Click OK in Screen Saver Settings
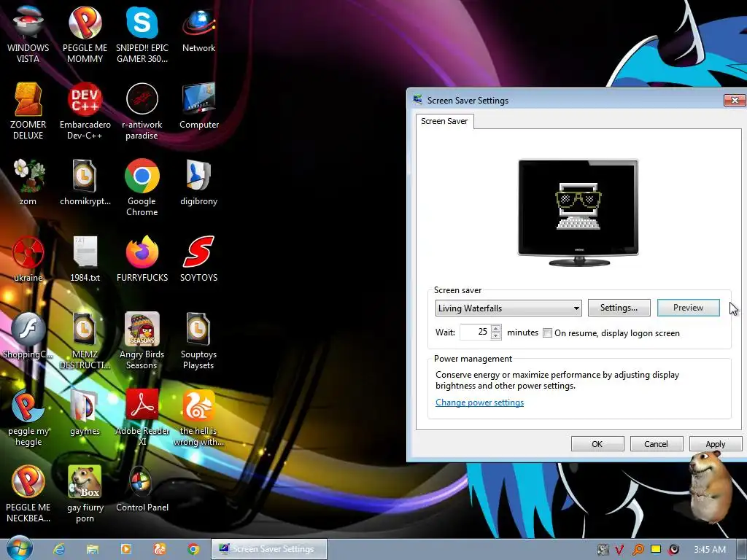Image resolution: width=747 pixels, height=560 pixels. (597, 444)
